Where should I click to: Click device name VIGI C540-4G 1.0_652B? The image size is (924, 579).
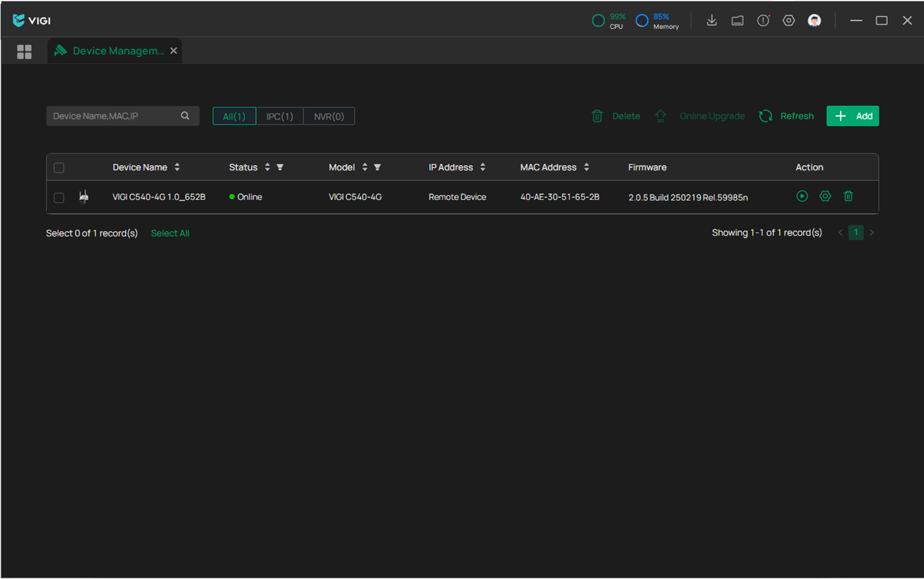tap(159, 197)
